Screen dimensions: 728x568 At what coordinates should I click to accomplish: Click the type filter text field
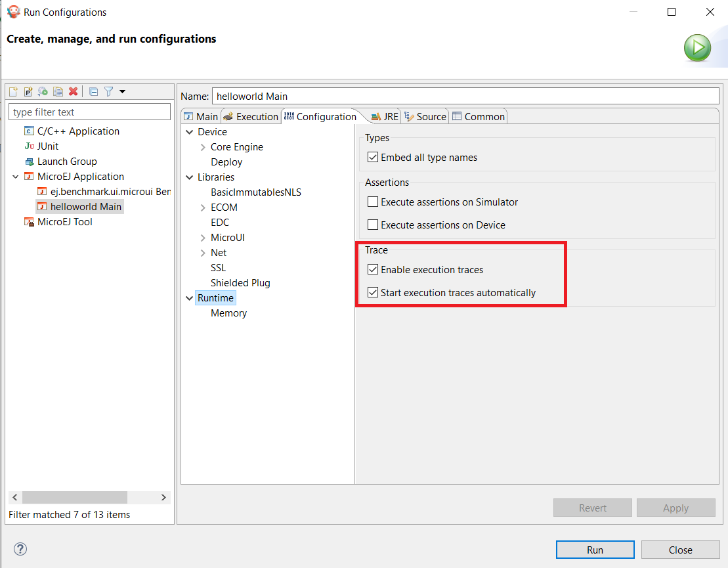click(x=89, y=112)
